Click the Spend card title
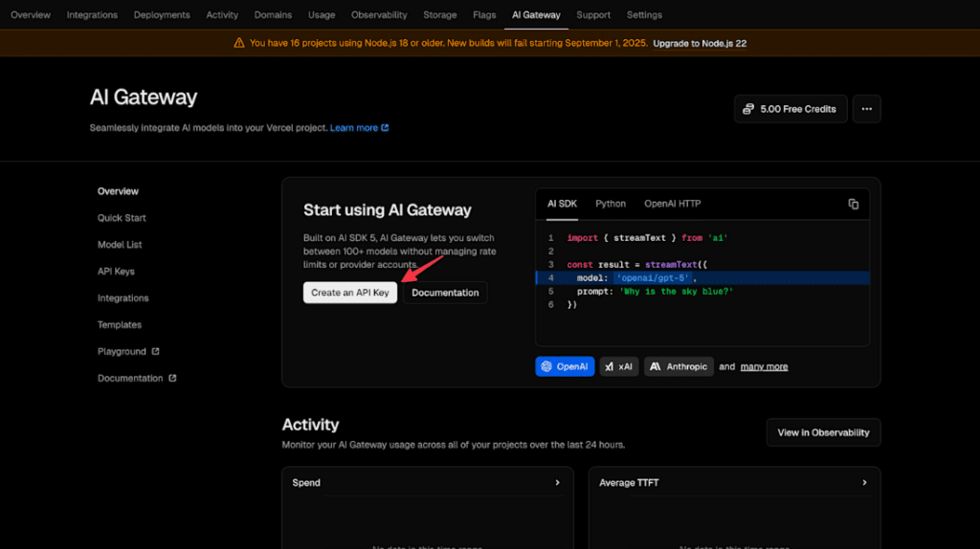Screen dimensions: 980x549 point(306,482)
